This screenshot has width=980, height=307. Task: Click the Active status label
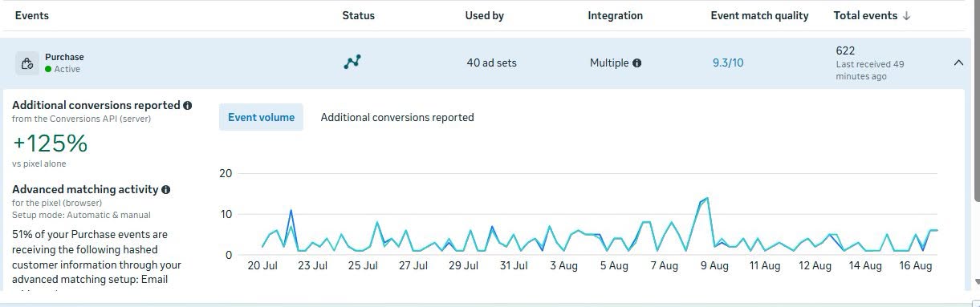[x=67, y=69]
